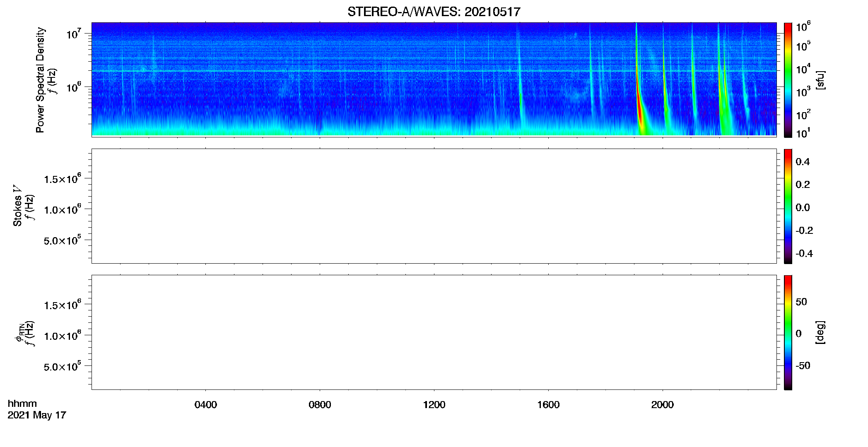Click the 0.4 label on Stokes colorbar
This screenshot has width=868, height=447.
pos(803,162)
